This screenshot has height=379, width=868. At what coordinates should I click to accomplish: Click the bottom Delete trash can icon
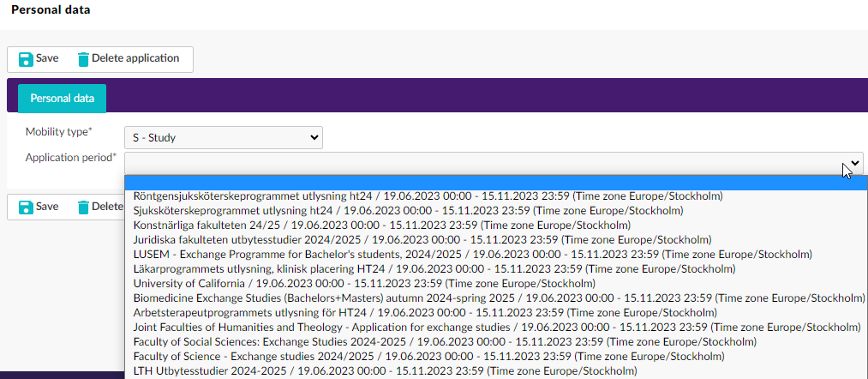tap(83, 207)
